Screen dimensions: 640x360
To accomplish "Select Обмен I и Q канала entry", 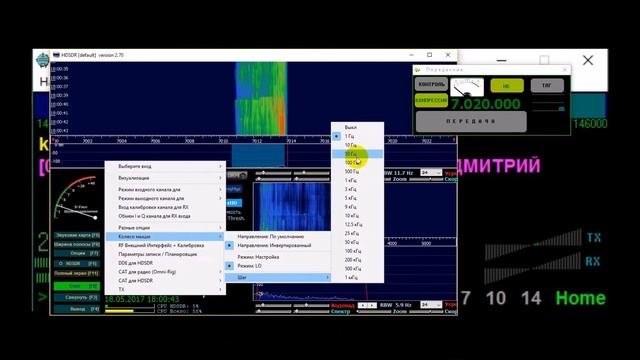I will [165, 216].
